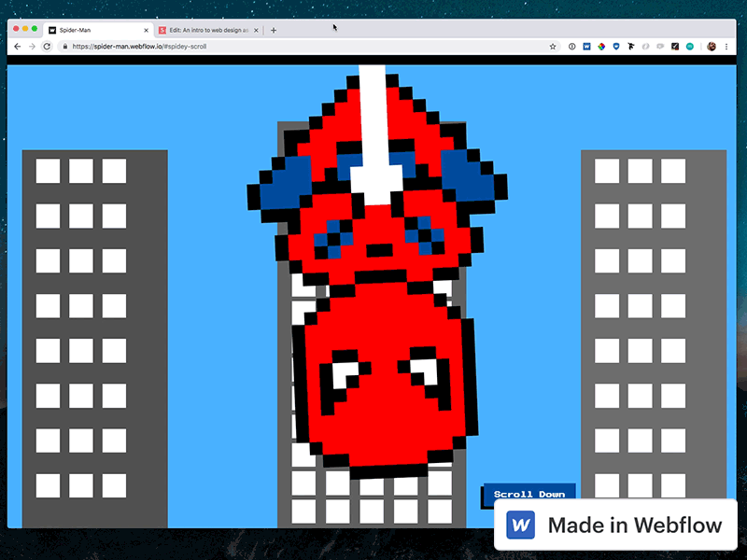Screen dimensions: 747x560
Task: Open the Chrome profile avatar
Action: [x=711, y=45]
